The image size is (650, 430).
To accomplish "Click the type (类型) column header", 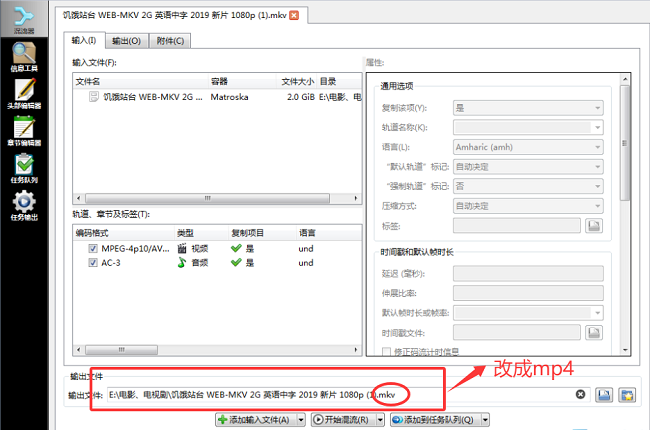I will pyautogui.click(x=201, y=233).
